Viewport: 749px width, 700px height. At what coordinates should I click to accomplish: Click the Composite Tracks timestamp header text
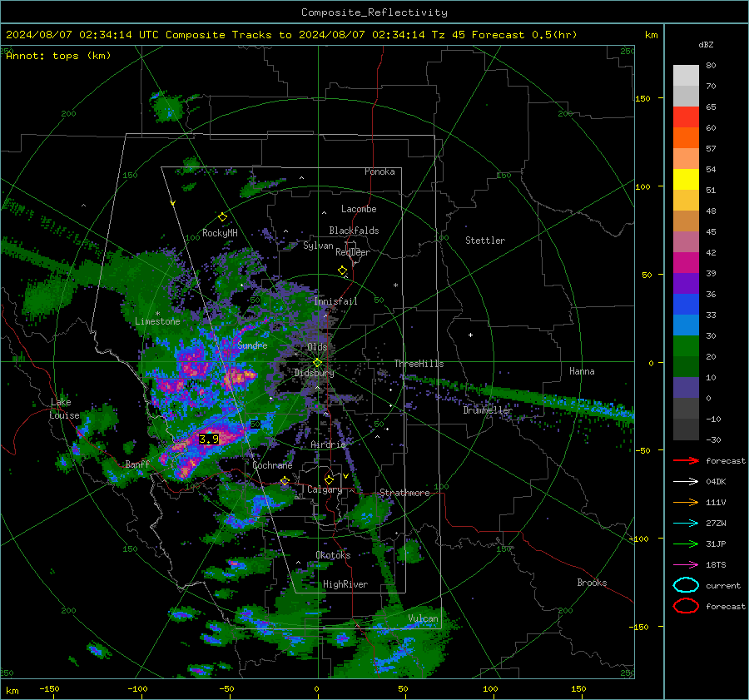tap(291, 35)
